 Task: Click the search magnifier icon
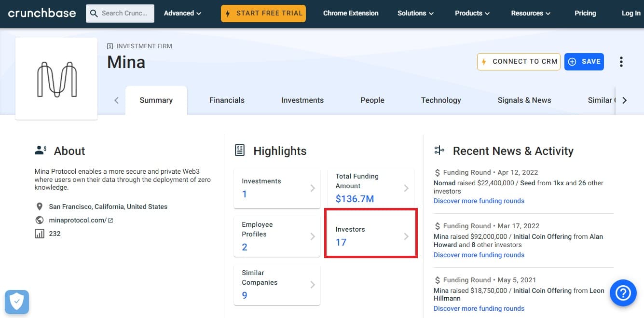click(x=94, y=14)
